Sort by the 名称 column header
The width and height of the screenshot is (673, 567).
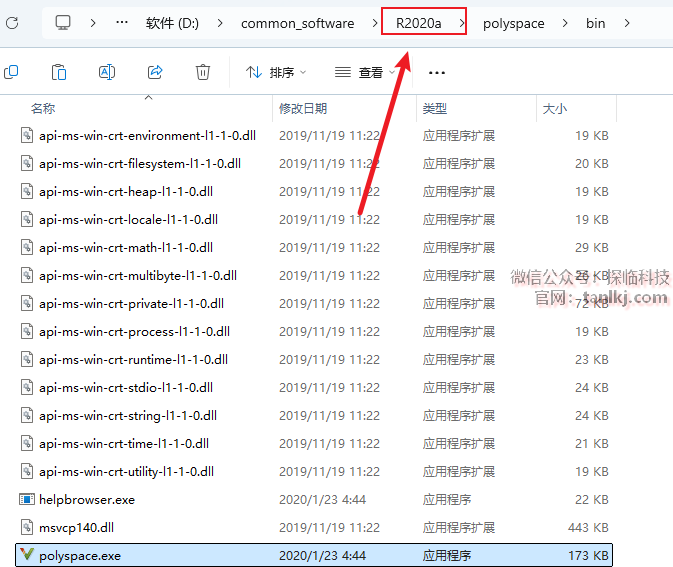(x=43, y=109)
